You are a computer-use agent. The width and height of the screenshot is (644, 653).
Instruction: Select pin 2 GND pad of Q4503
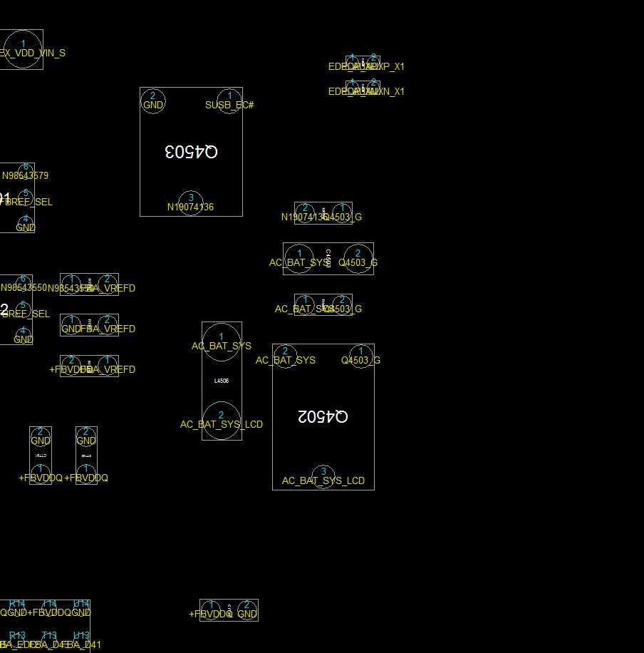click(153, 101)
